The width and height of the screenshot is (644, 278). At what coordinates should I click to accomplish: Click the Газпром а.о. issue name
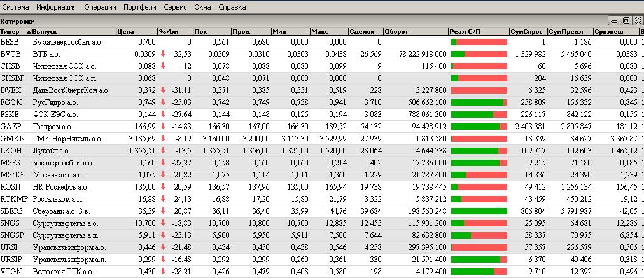coord(53,127)
